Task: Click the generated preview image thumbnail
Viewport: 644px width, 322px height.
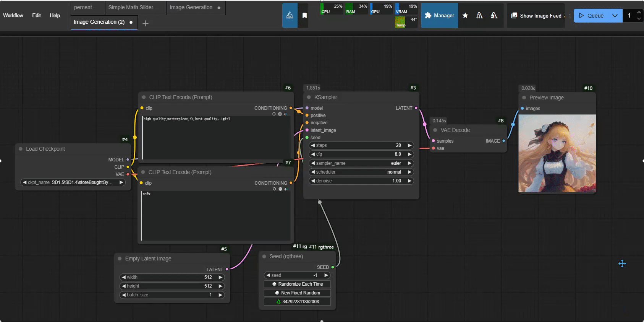Action: [x=557, y=153]
